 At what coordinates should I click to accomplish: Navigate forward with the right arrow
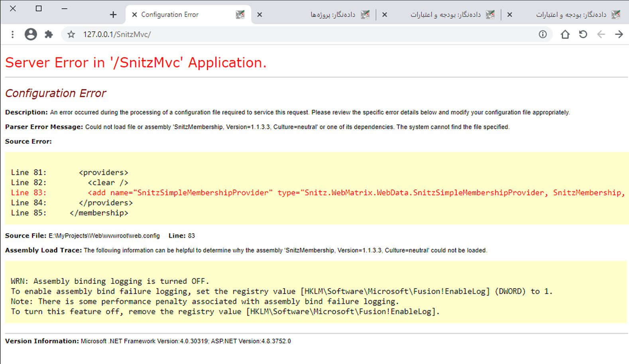tap(619, 35)
